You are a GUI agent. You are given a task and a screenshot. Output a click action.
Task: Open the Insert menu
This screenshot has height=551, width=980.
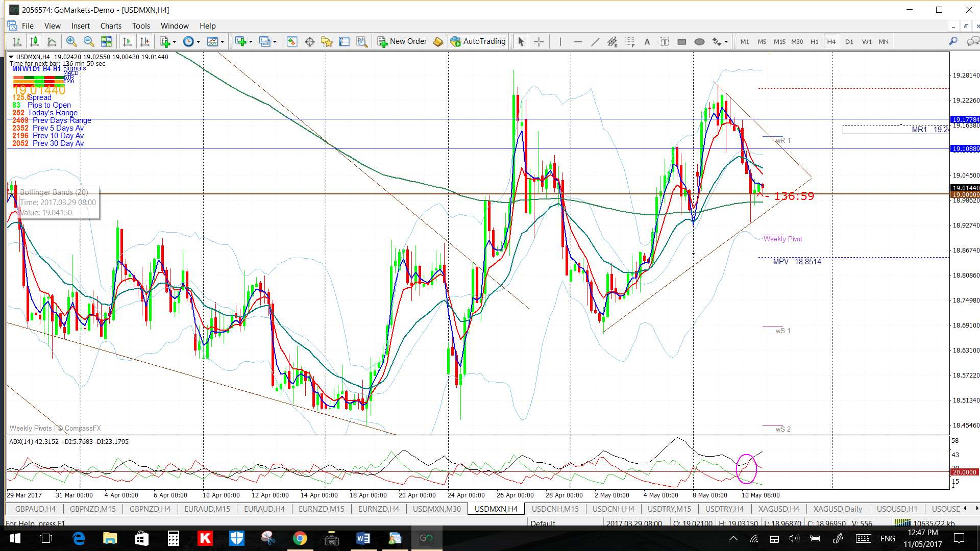pos(80,26)
